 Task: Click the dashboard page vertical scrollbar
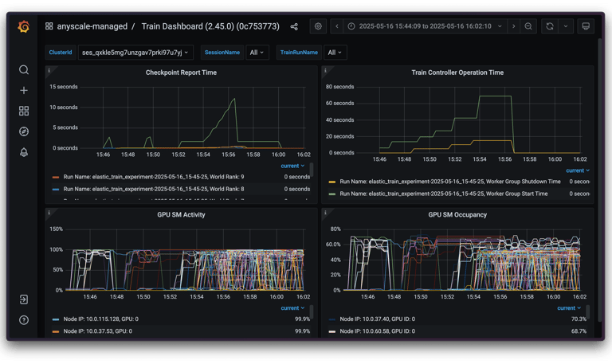click(600, 179)
